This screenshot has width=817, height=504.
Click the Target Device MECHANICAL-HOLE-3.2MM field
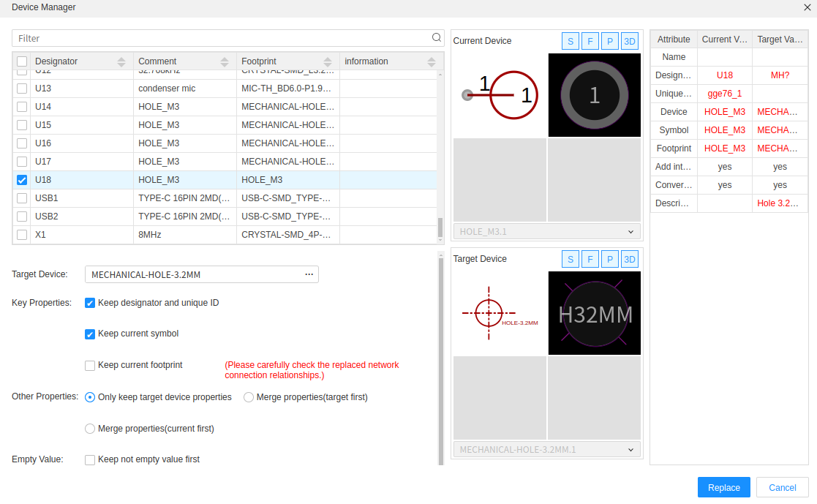[201, 274]
